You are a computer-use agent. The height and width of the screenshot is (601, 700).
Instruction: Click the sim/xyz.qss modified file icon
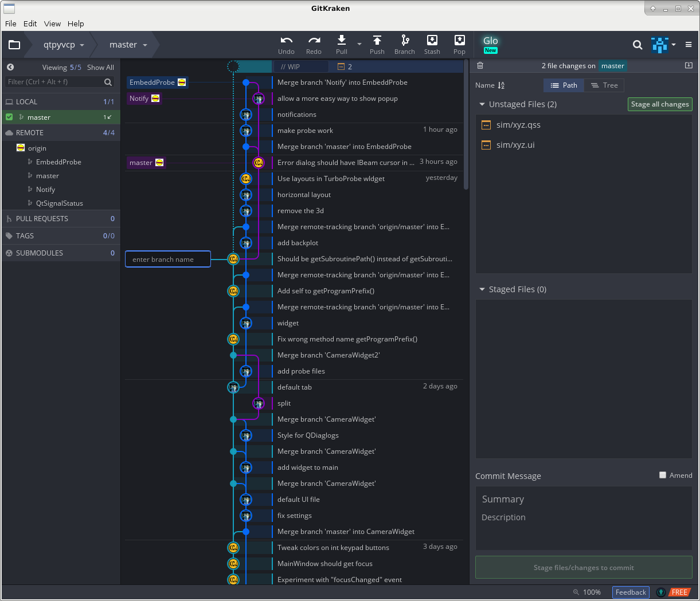pyautogui.click(x=486, y=125)
